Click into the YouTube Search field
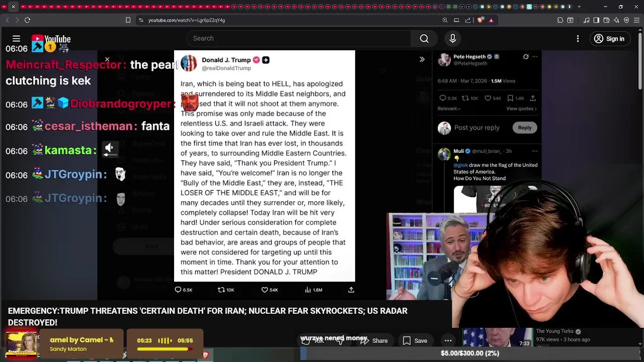Image resolution: width=644 pixels, height=362 pixels. [x=299, y=39]
